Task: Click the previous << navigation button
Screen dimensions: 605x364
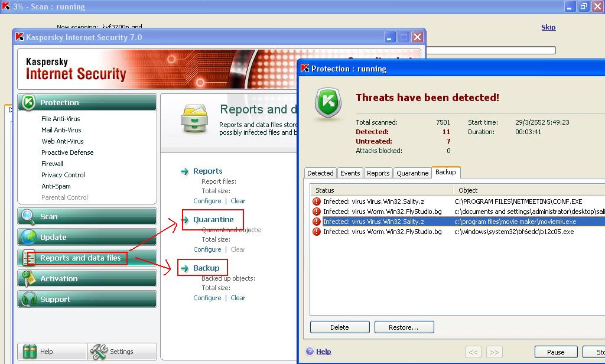Action: 473,352
